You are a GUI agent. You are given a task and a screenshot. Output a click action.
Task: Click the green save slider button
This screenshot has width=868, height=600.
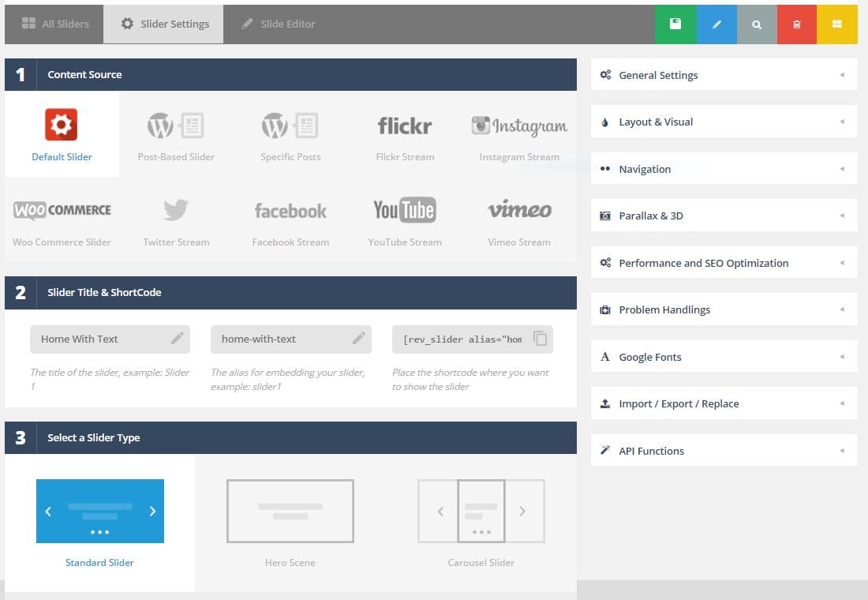click(675, 24)
